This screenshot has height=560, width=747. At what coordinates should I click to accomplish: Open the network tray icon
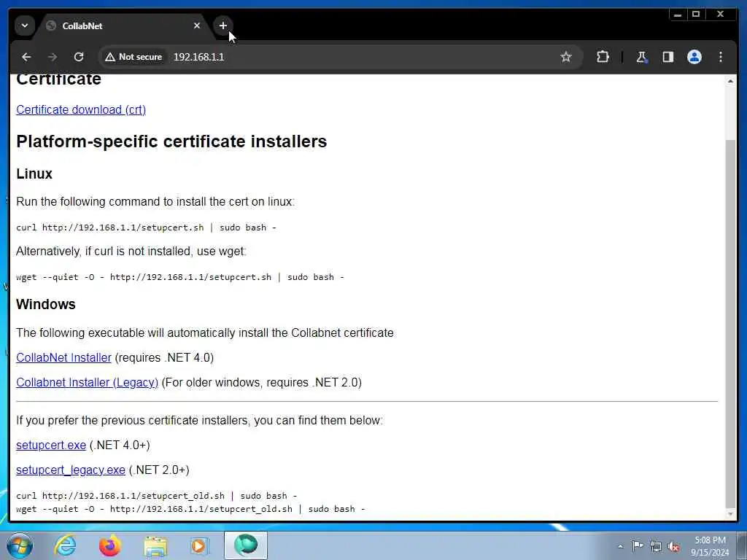point(656,546)
